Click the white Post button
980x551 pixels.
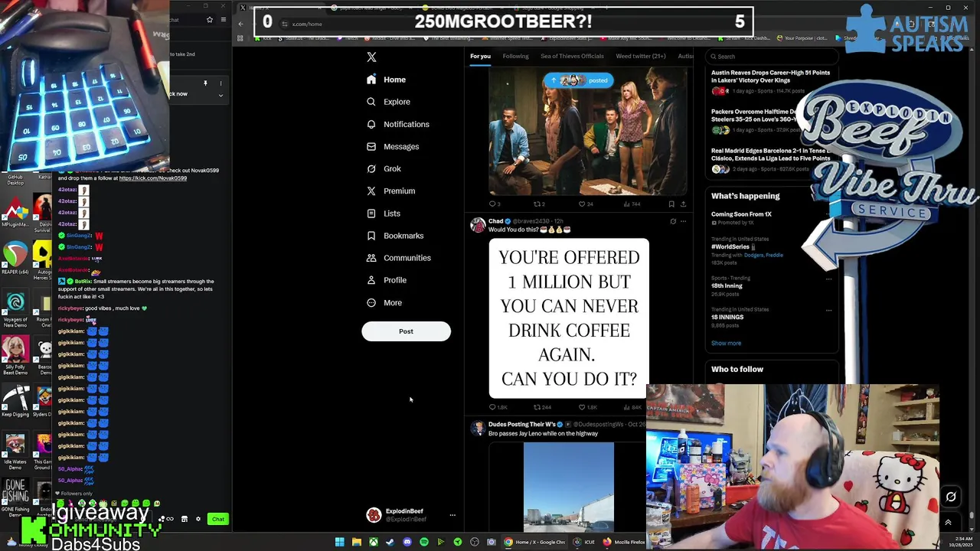[406, 331]
